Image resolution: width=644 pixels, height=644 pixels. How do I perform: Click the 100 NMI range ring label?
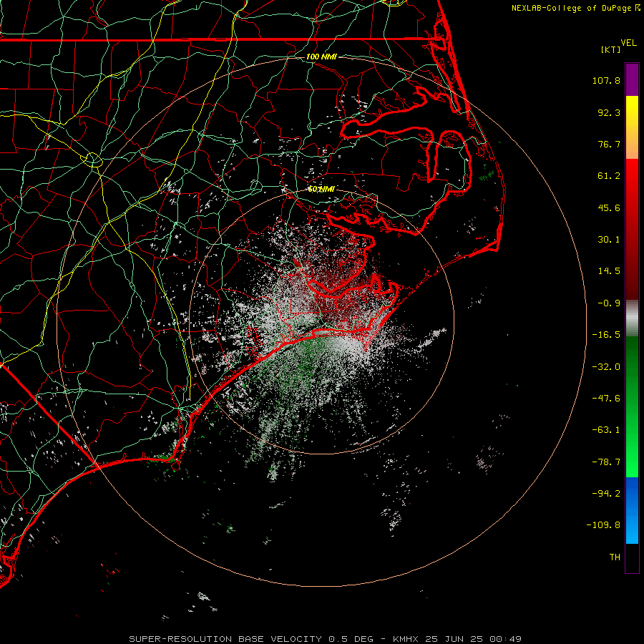321,57
